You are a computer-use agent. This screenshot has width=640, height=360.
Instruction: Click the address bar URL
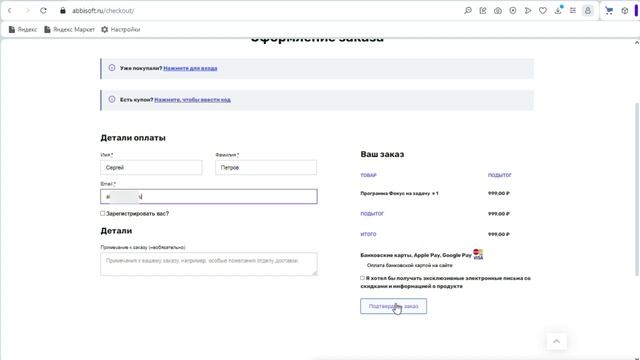pyautogui.click(x=103, y=11)
